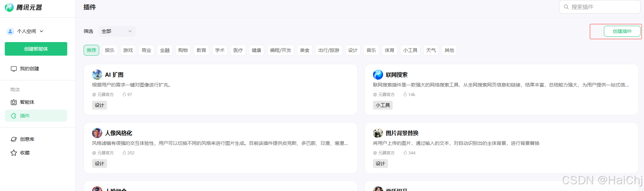Select the 体育 category tab
The width and height of the screenshot is (644, 191).
390,50
